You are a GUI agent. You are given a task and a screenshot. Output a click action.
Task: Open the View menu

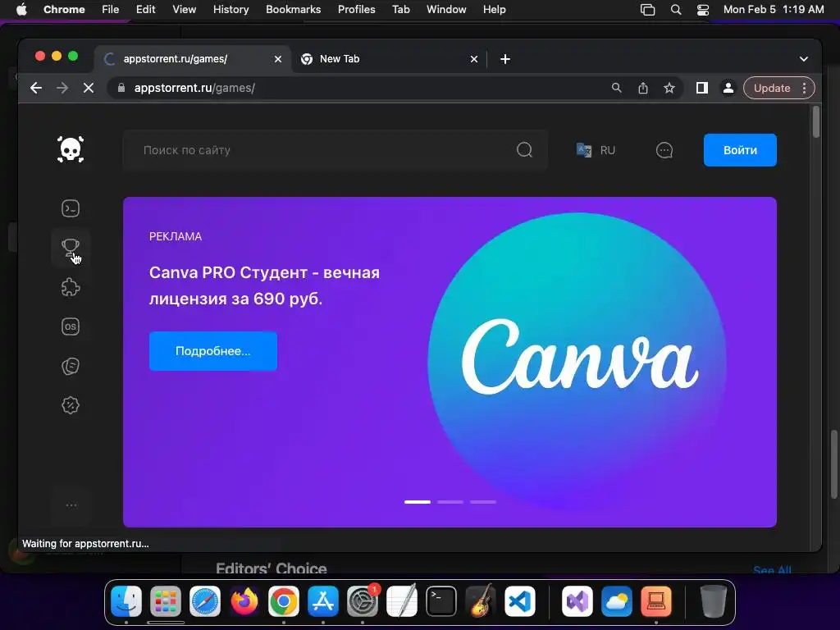184,10
